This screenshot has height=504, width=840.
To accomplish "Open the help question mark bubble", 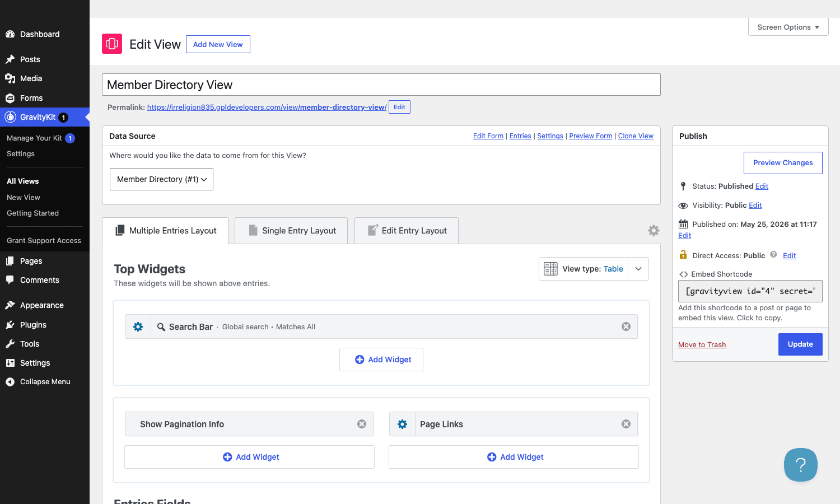I will [x=801, y=465].
